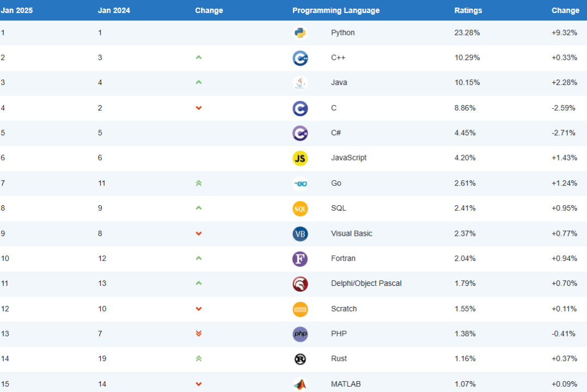Screen dimensions: 587x392
Task: Click the Rust gear logo
Action: click(300, 359)
